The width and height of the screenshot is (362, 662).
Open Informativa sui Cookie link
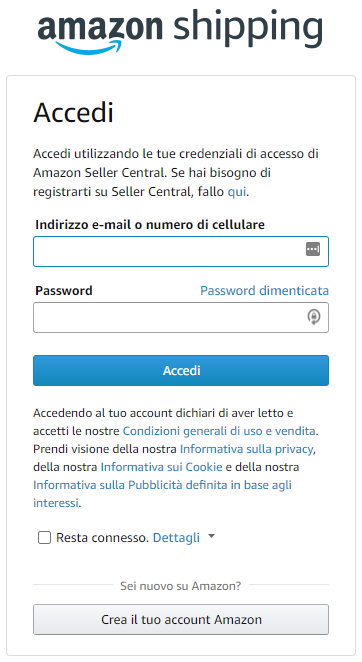[161, 467]
